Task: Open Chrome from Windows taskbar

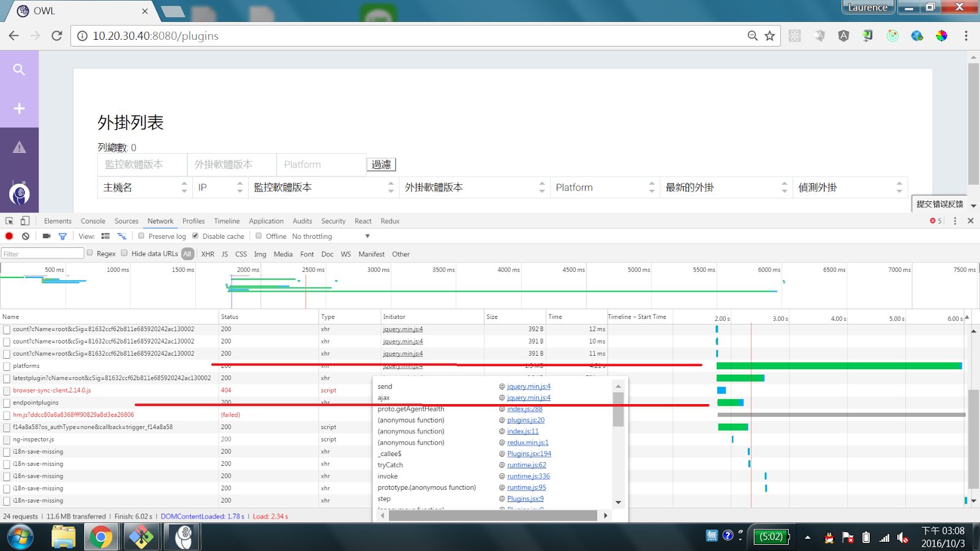Action: (x=101, y=538)
